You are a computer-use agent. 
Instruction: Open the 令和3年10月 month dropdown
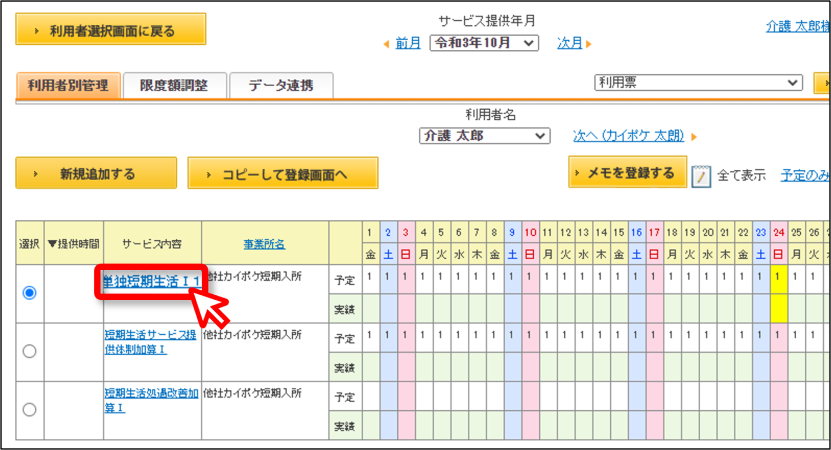point(484,43)
